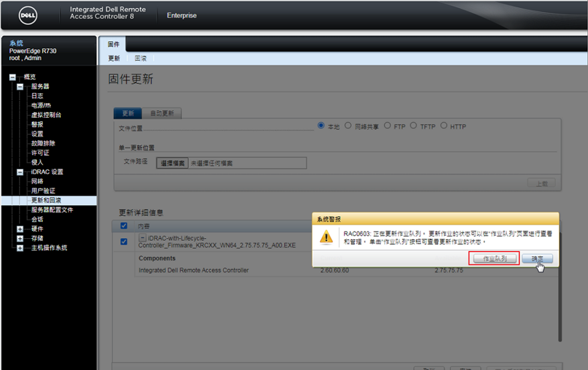588x370 pixels.
Task: Click the 确定 button in alert
Action: (537, 258)
